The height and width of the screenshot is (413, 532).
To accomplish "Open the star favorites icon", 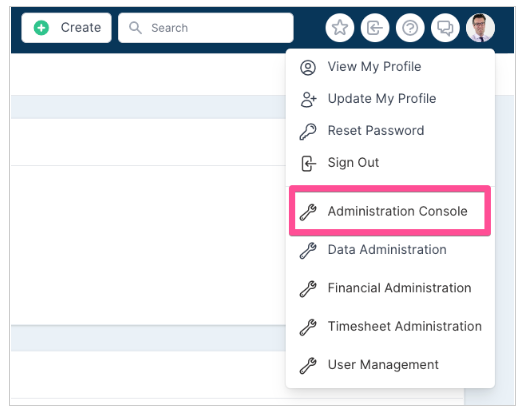I will point(340,28).
